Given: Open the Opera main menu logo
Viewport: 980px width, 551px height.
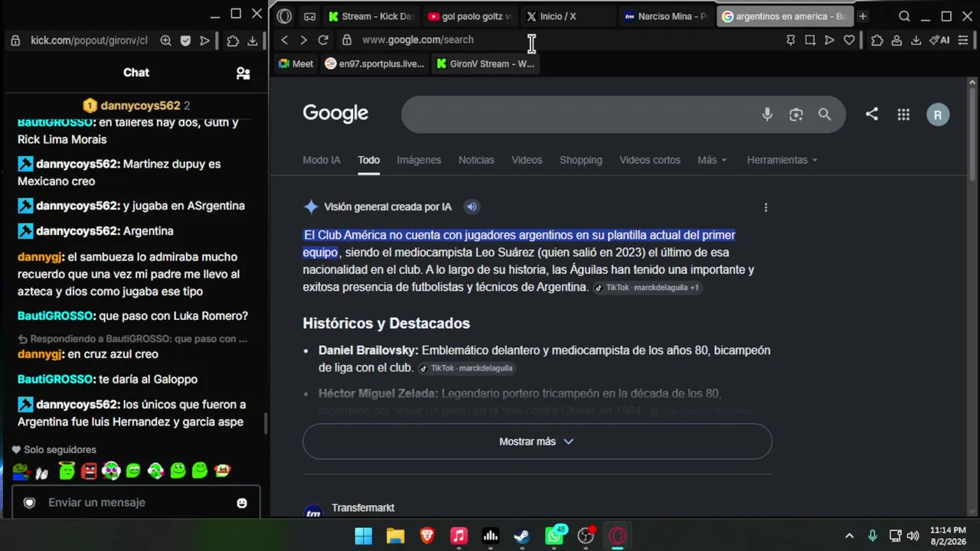Looking at the screenshot, I should point(284,16).
